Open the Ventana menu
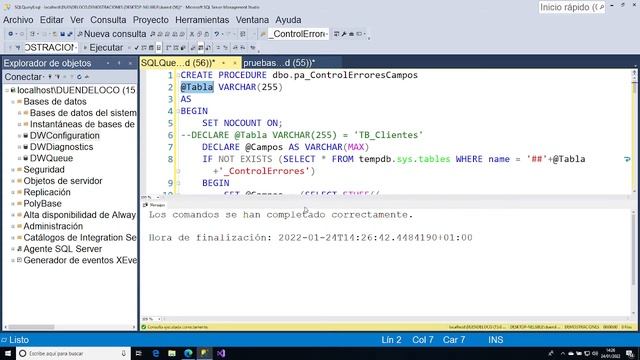Image resolution: width=640 pixels, height=360 pixels. click(x=252, y=20)
